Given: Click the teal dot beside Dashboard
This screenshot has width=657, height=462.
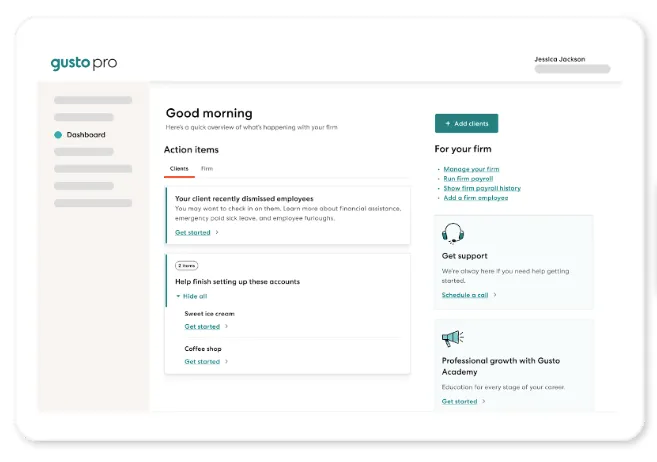Looking at the screenshot, I should tap(58, 135).
